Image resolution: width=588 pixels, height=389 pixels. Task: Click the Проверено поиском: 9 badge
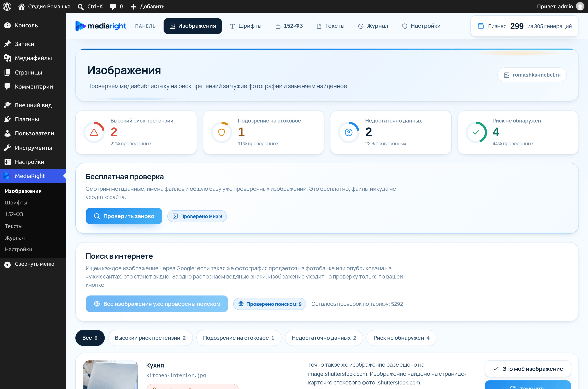tap(270, 304)
